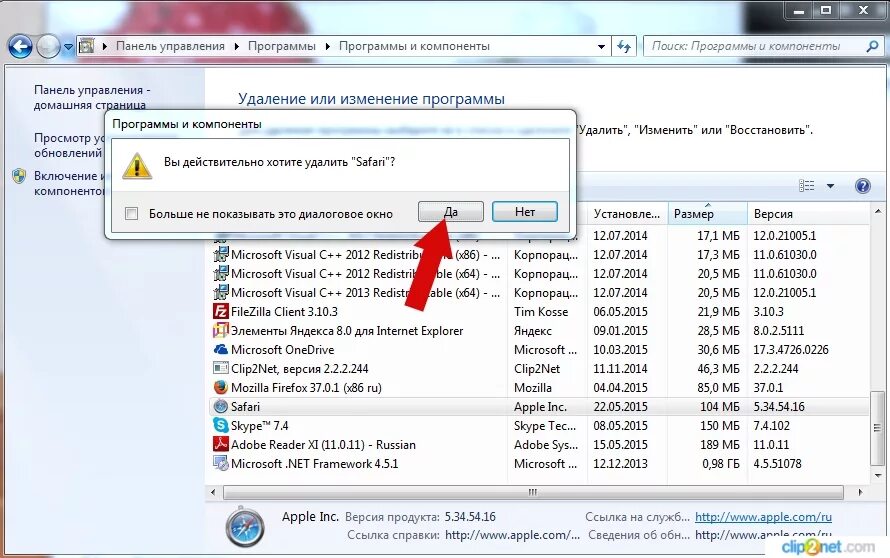Screen dimensions: 890x558
Task: Select Microsoft Visual C++ 2012 Redistributable (x64) row
Action: tap(539, 274)
